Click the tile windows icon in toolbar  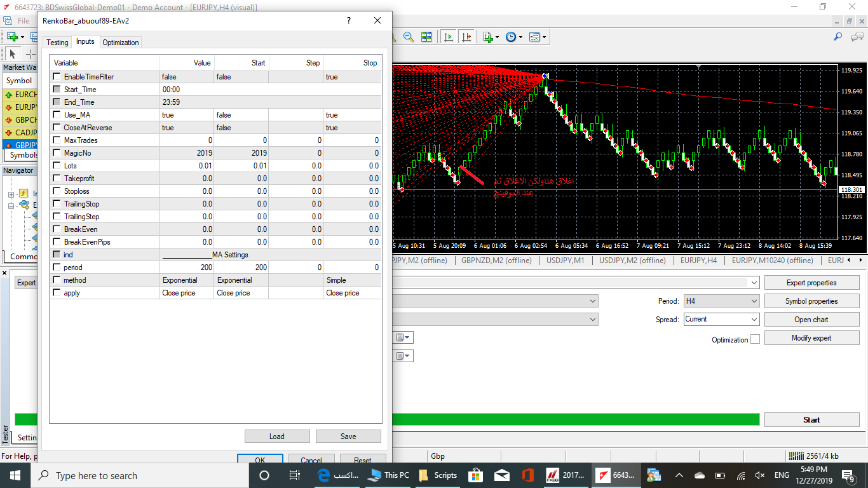coord(426,37)
